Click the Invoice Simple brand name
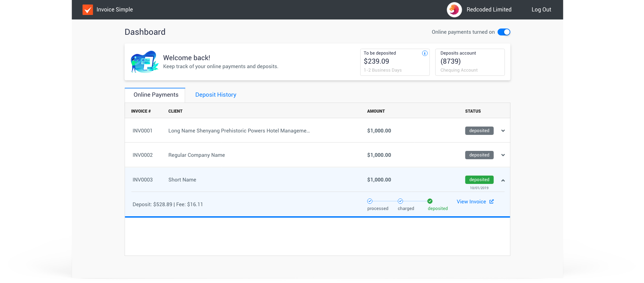644x283 pixels. (x=115, y=10)
